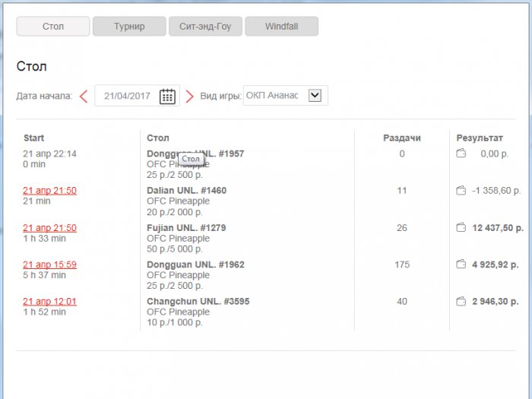Click the Раздачи column header
The height and width of the screenshot is (399, 532).
pyautogui.click(x=402, y=138)
